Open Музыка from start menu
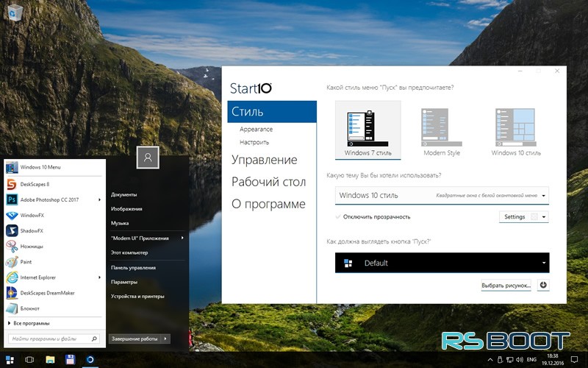 [120, 223]
